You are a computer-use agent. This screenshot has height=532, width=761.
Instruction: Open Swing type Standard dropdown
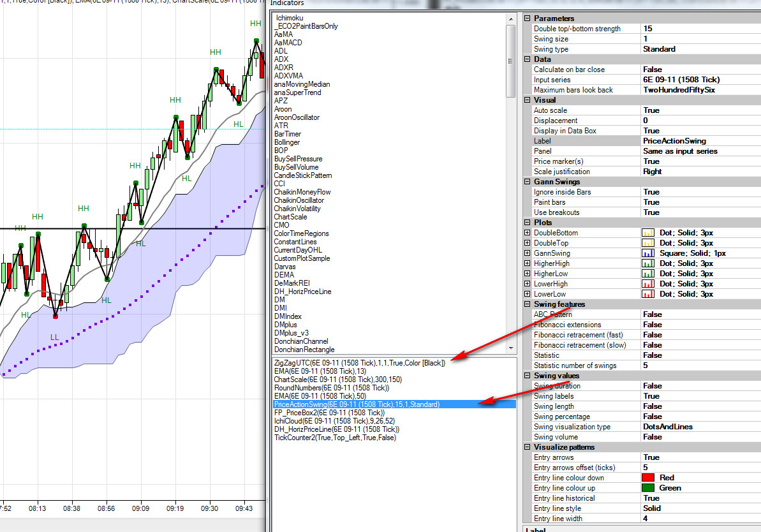coord(701,49)
